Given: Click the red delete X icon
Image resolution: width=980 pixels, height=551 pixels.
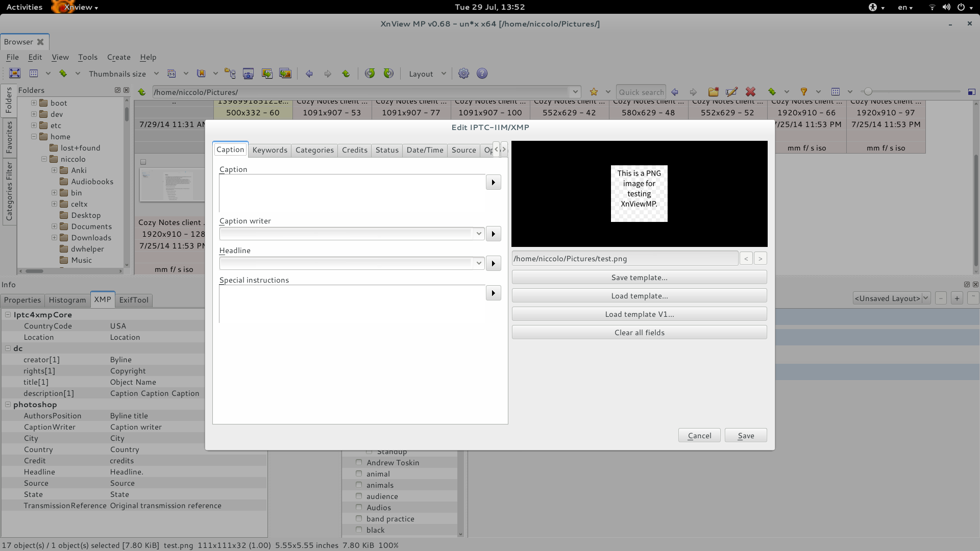Looking at the screenshot, I should 750,92.
